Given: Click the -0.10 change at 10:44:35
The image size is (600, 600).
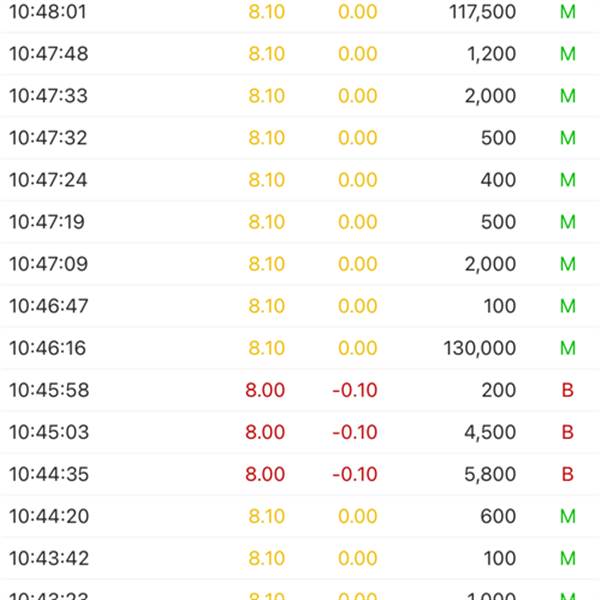Looking at the screenshot, I should pos(355,474).
